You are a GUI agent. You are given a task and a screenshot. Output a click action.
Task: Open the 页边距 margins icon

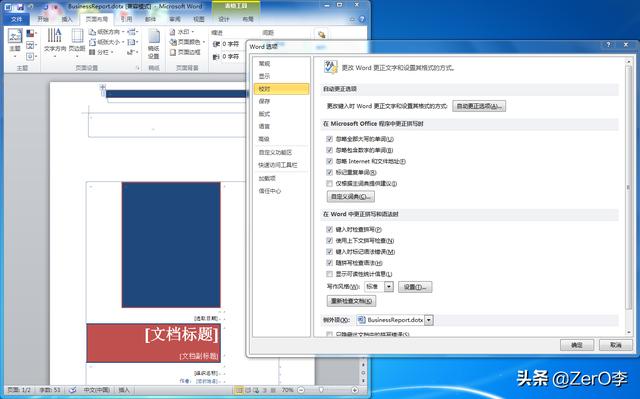(77, 41)
